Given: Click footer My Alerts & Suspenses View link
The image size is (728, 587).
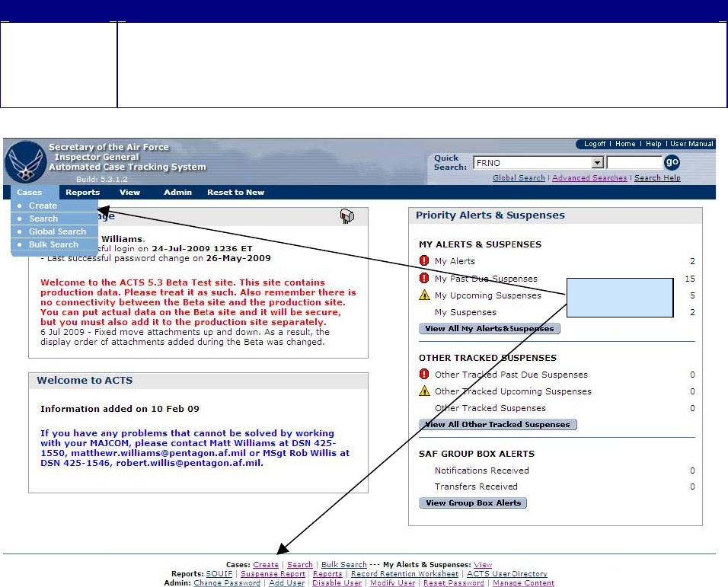Looking at the screenshot, I should pos(483,565).
